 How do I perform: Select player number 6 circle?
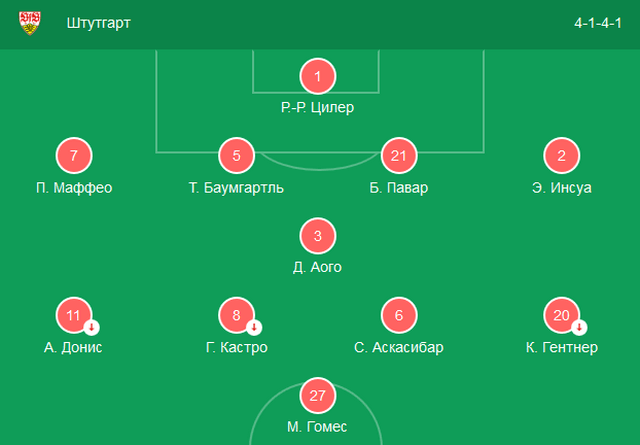click(x=399, y=316)
